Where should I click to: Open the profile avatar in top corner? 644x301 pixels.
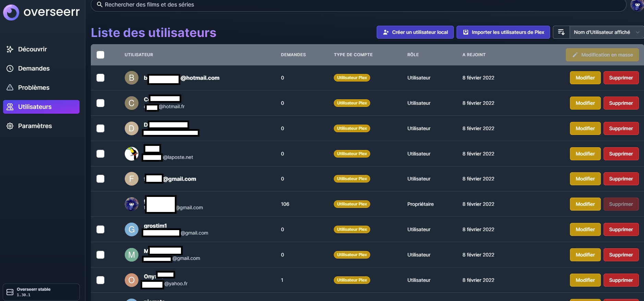point(637,5)
